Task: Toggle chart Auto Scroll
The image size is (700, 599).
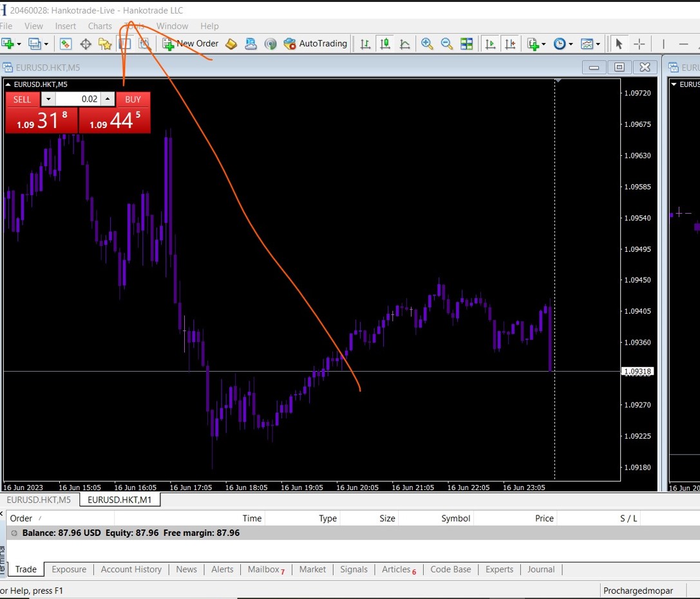Action: point(490,44)
